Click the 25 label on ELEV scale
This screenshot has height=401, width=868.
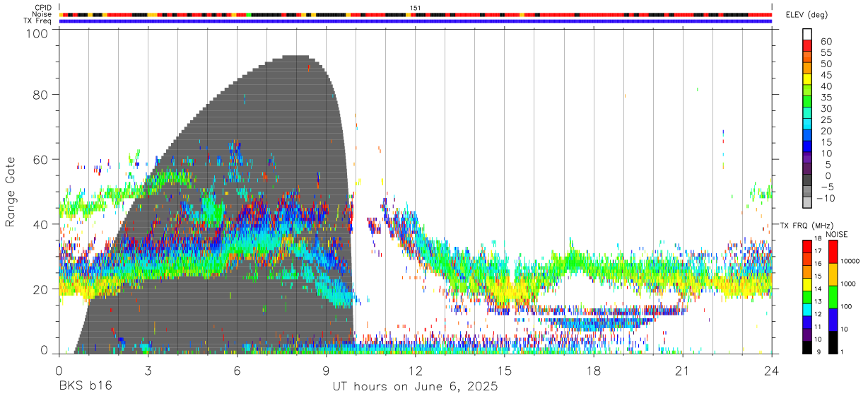(x=826, y=120)
